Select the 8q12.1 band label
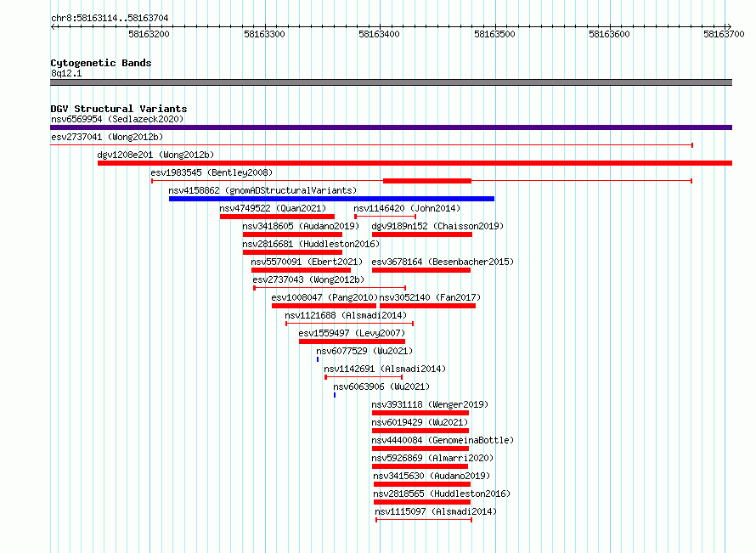This screenshot has width=756, height=553. pos(66,73)
